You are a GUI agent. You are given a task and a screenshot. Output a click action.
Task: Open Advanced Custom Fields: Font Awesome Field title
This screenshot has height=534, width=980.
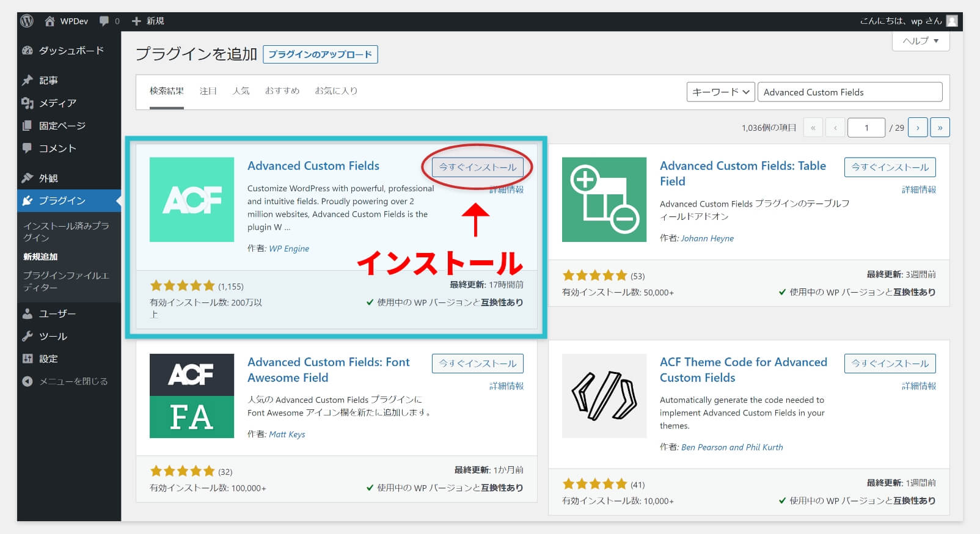(x=329, y=370)
